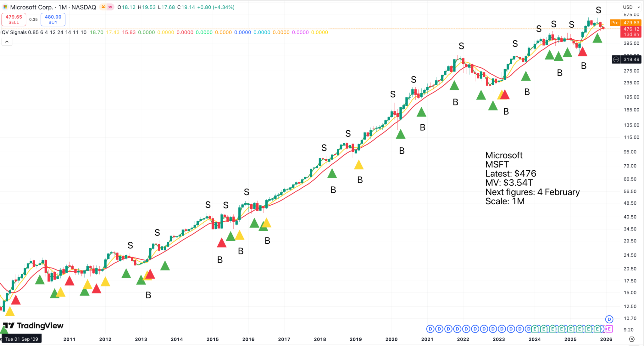Click the QV Signals indicator label
The height and width of the screenshot is (346, 644).
point(14,32)
